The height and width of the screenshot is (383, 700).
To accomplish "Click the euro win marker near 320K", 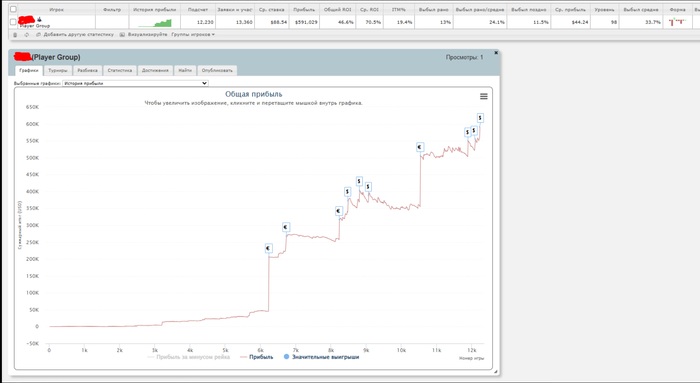I will 339,211.
